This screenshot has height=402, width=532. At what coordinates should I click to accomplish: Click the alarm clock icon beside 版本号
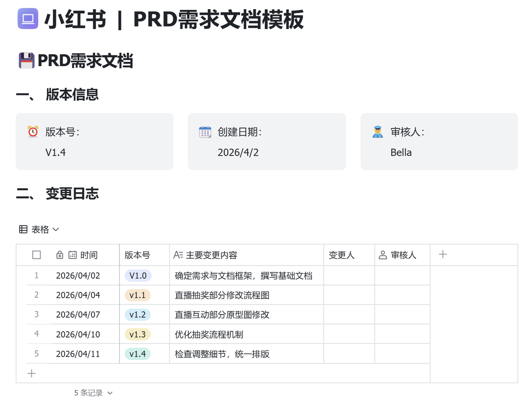click(33, 132)
